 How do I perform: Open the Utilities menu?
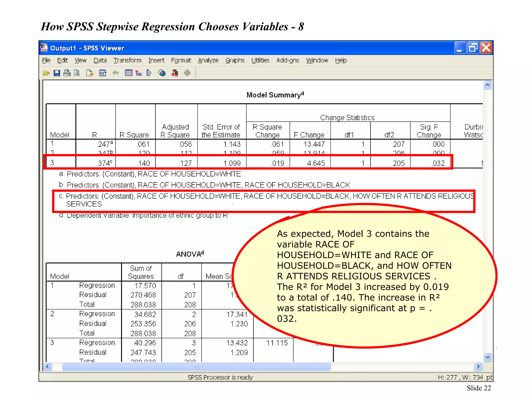pyautogui.click(x=260, y=61)
